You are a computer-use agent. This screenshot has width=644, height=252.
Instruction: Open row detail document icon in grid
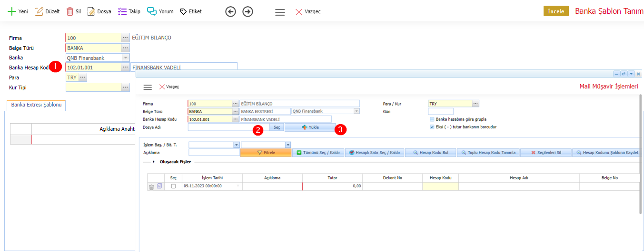[x=159, y=187]
